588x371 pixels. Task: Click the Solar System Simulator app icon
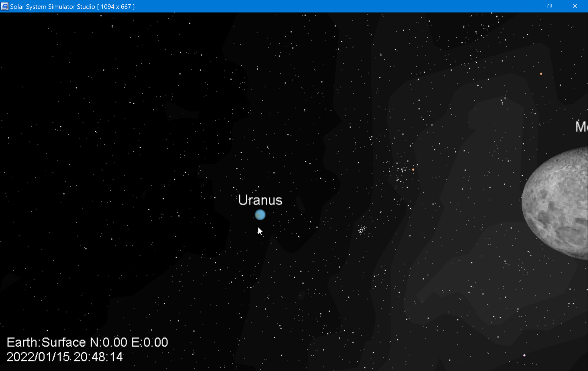[x=5, y=6]
